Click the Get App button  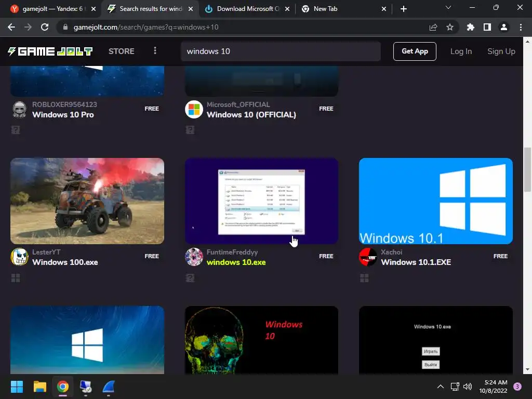(415, 51)
